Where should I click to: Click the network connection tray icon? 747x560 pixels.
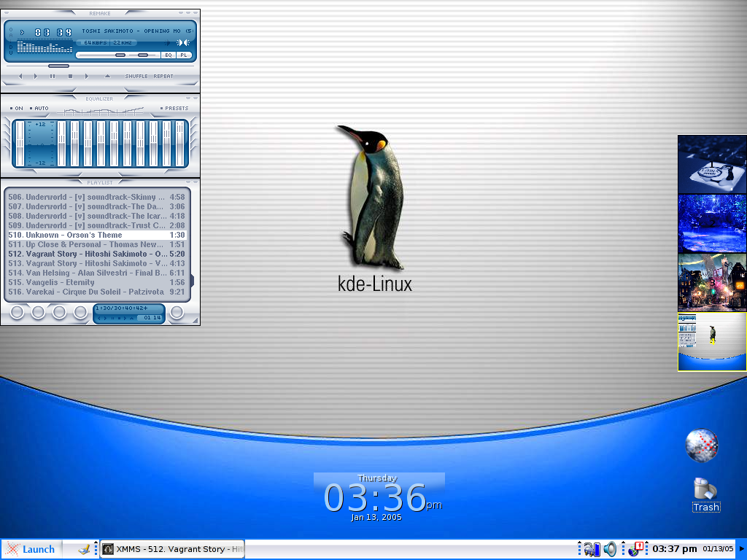pyautogui.click(x=592, y=550)
